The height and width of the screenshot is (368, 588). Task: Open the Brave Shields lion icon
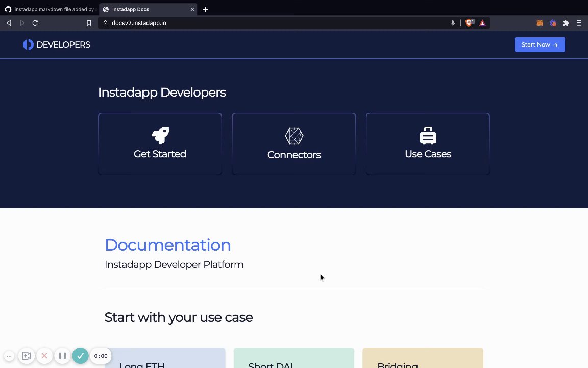point(469,23)
